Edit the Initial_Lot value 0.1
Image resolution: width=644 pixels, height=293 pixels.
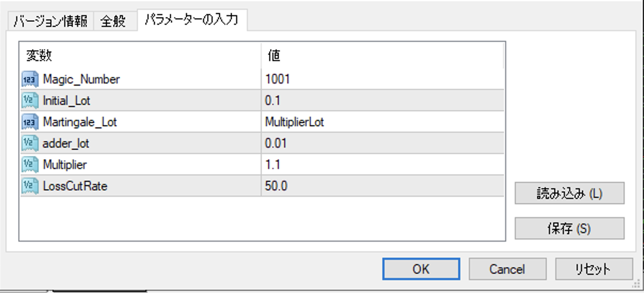[382, 101]
